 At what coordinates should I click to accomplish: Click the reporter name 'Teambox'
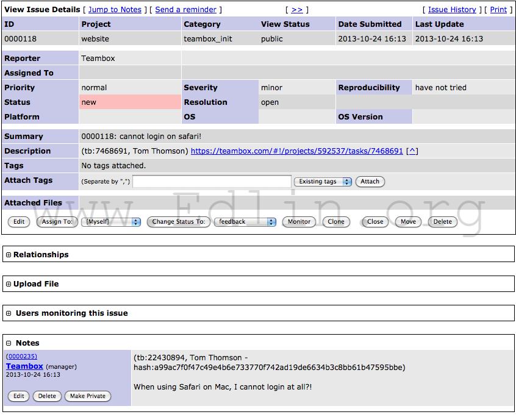[98, 59]
